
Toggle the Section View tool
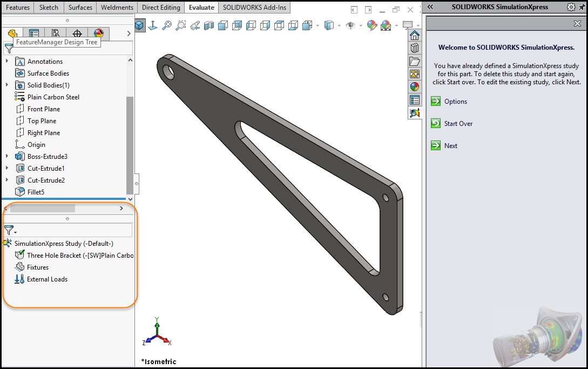209,25
